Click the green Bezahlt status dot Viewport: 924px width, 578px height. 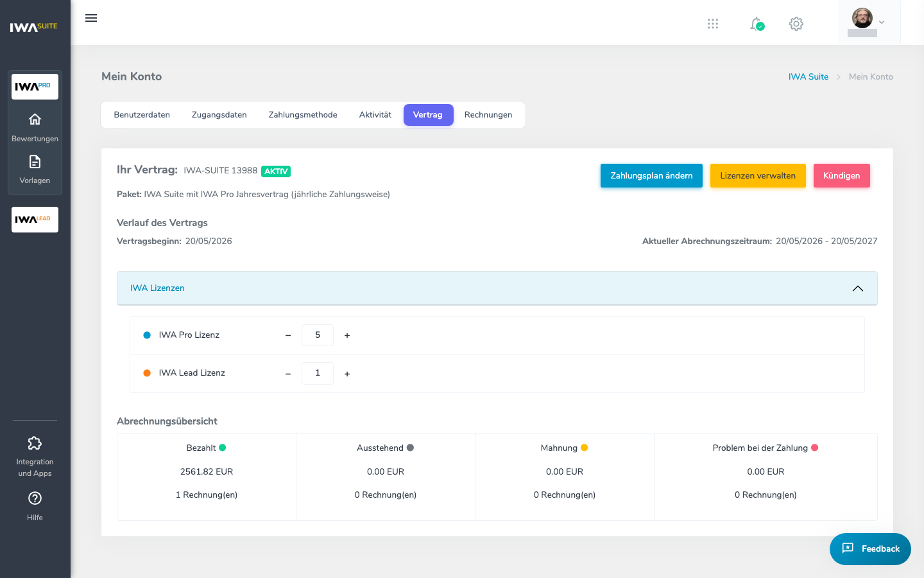click(x=223, y=448)
